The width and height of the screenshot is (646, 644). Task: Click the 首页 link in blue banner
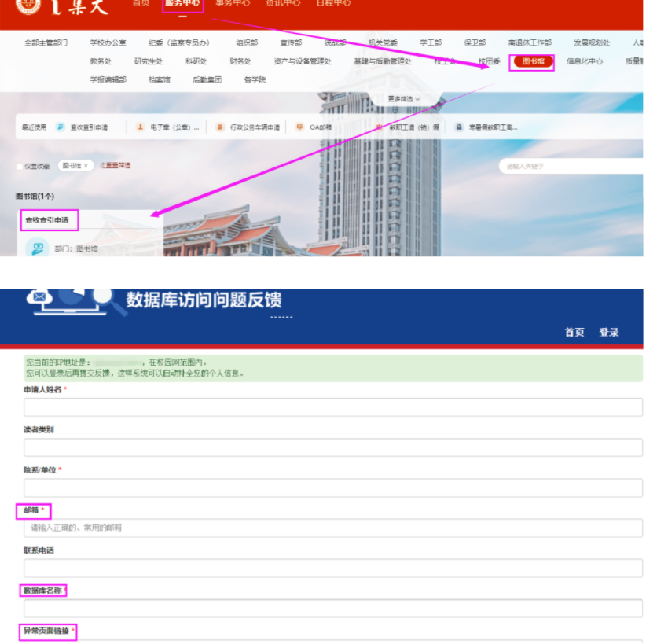[x=574, y=333]
